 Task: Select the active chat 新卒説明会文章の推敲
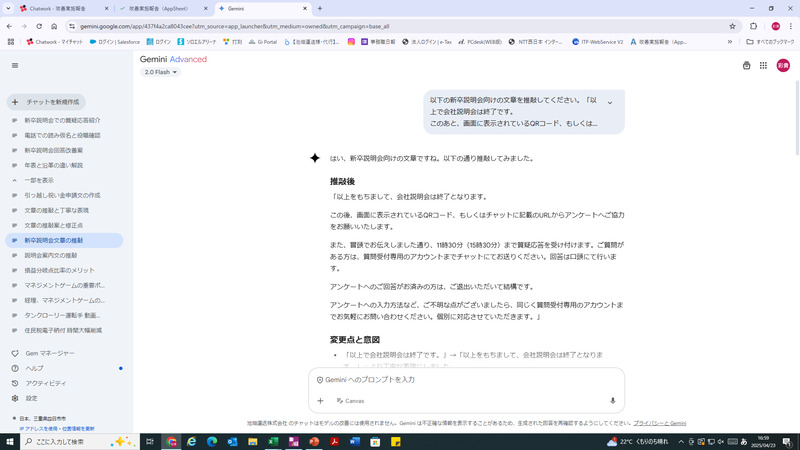pyautogui.click(x=64, y=240)
